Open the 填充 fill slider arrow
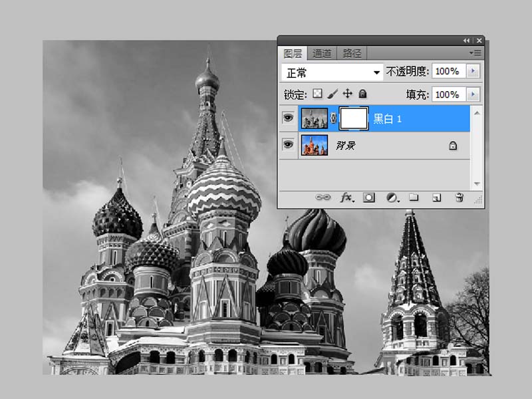 click(x=473, y=94)
